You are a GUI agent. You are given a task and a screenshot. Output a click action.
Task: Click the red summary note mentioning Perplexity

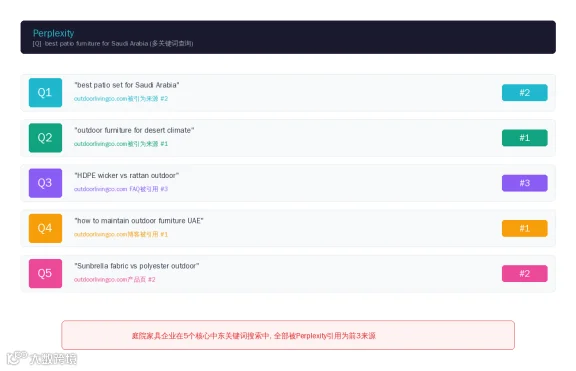[288, 335]
